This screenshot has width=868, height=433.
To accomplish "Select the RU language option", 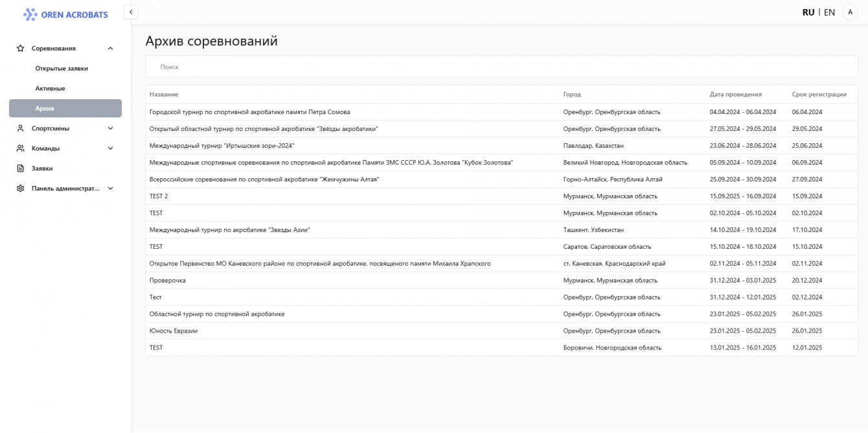I will pyautogui.click(x=808, y=12).
